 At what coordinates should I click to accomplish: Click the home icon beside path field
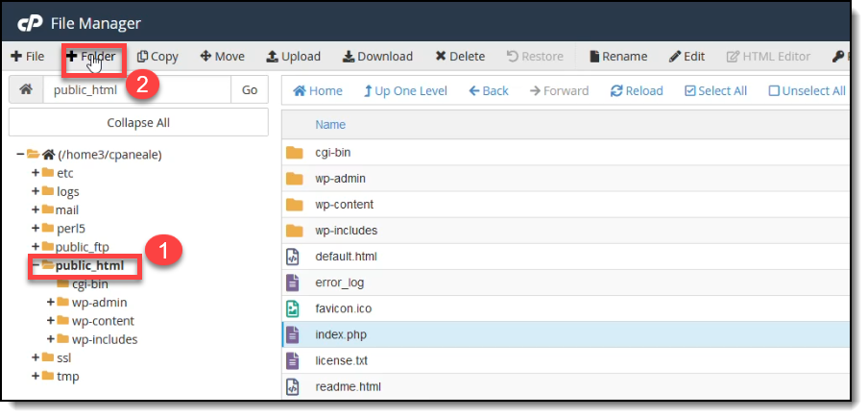(26, 90)
